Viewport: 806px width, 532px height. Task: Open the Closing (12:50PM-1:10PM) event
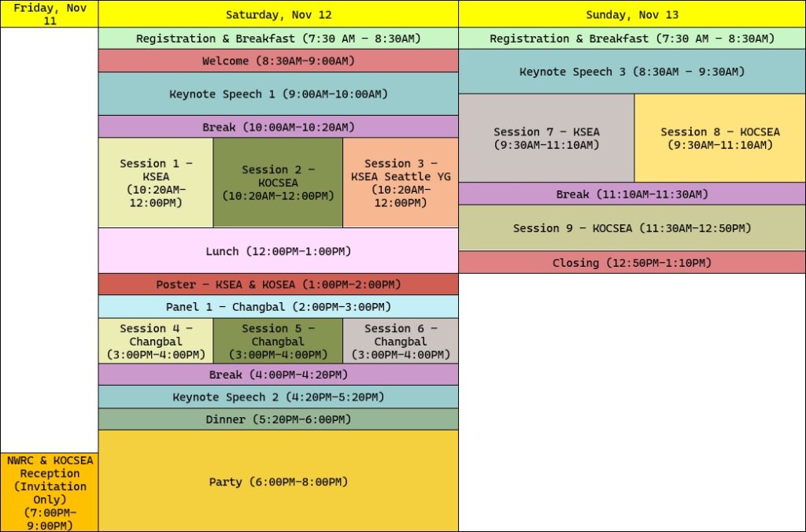click(x=632, y=263)
